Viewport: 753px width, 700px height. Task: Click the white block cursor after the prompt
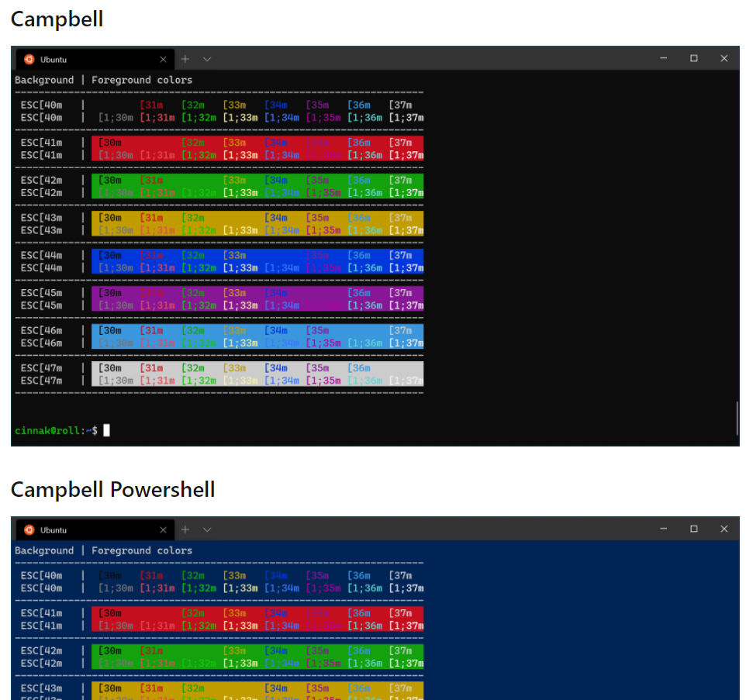coord(106,430)
